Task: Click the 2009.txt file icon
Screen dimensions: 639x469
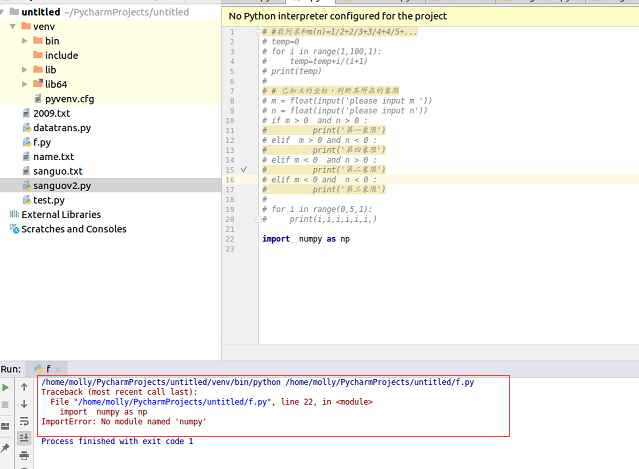Action: pos(26,113)
